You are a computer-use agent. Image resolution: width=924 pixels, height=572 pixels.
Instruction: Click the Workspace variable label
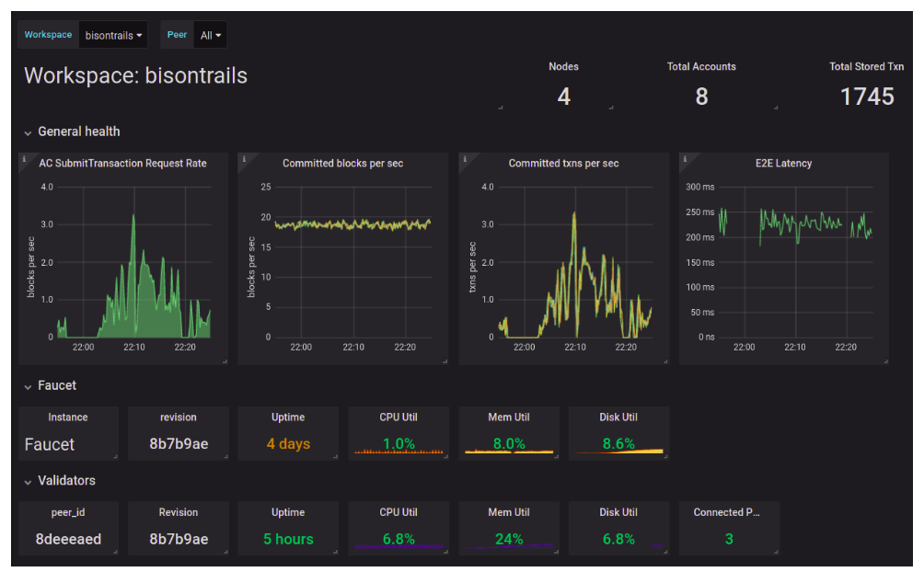tap(49, 35)
